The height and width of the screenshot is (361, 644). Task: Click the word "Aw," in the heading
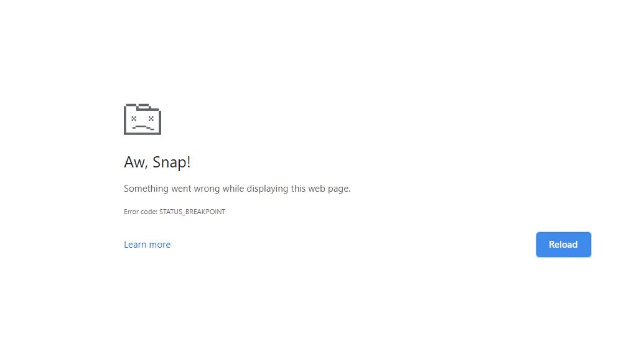136,162
